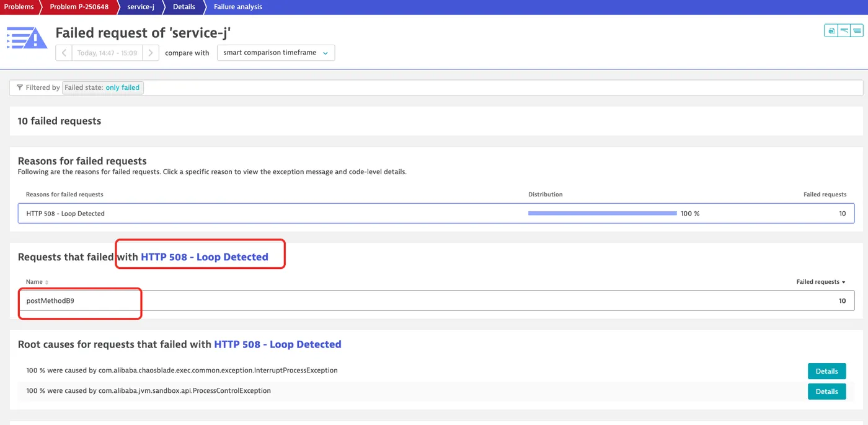
Task: Click the purepaths list icon at top right
Action: pos(857,30)
